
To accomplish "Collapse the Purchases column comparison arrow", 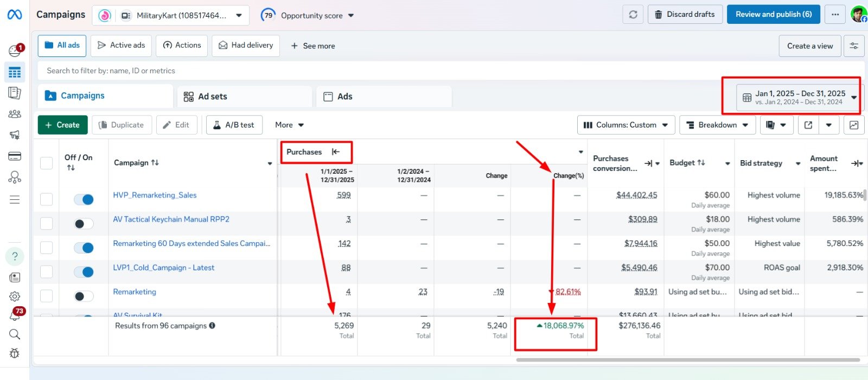I will coord(336,152).
